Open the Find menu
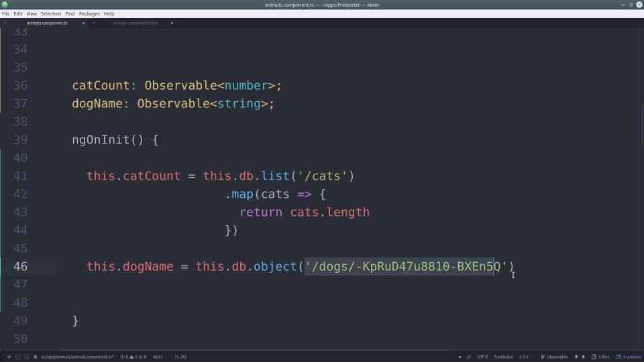The height and width of the screenshot is (362, 644). (70, 13)
